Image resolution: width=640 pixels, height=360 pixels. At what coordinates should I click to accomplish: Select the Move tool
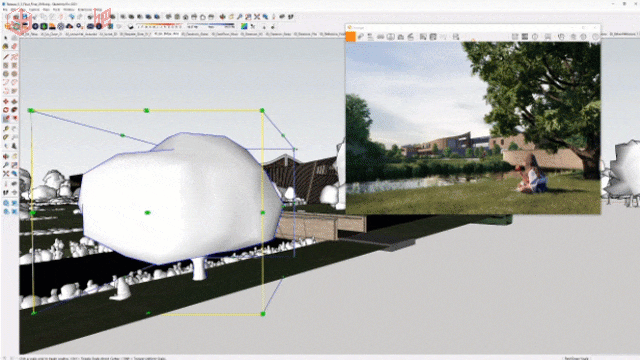[x=6, y=101]
